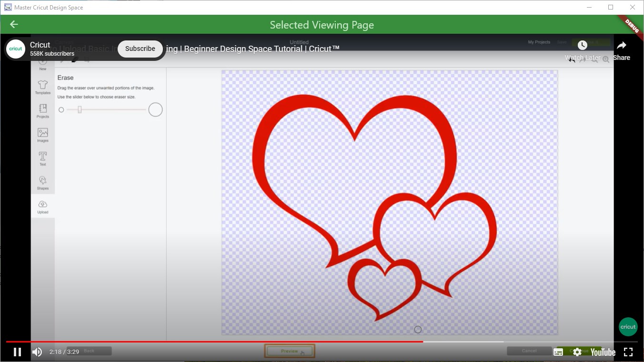The image size is (644, 362).
Task: Click the New icon in the sidebar
Action: click(42, 63)
